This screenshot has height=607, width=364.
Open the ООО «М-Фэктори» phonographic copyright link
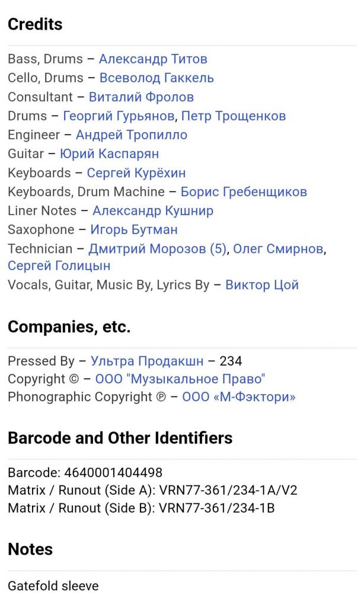[x=238, y=397]
